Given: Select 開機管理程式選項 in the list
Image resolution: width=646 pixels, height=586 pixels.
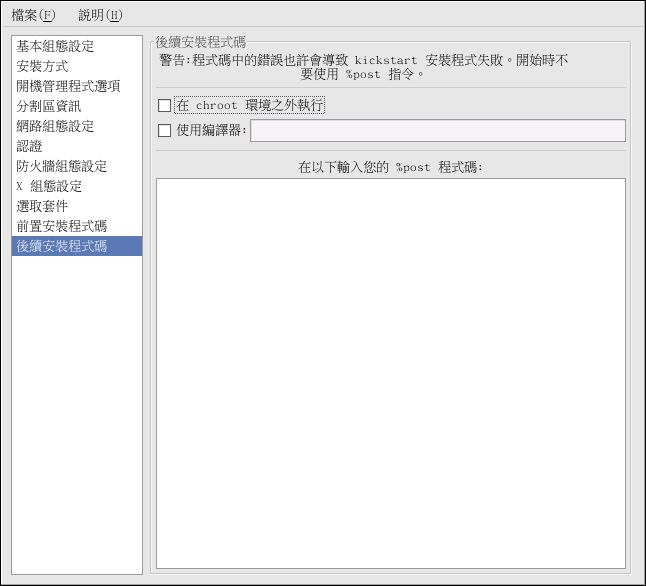Looking at the screenshot, I should tap(68, 86).
